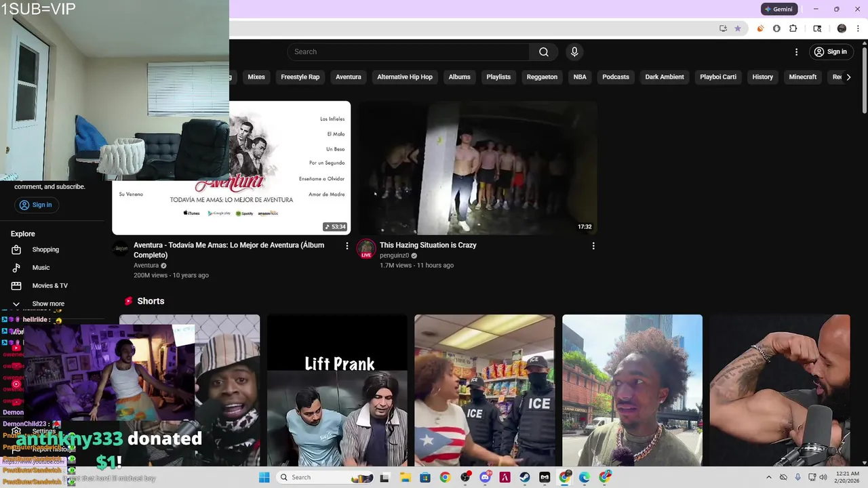Image resolution: width=868 pixels, height=488 pixels.
Task: Select the Reggaeton chip
Action: 542,77
